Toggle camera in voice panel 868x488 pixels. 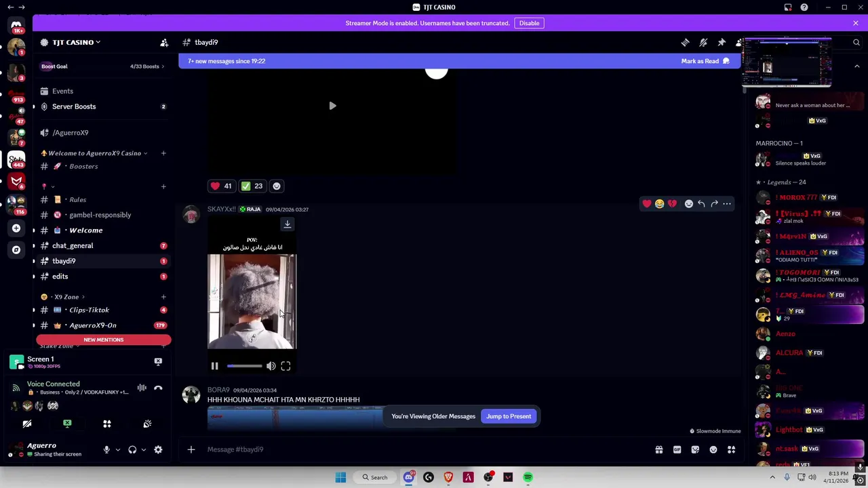[x=27, y=424]
